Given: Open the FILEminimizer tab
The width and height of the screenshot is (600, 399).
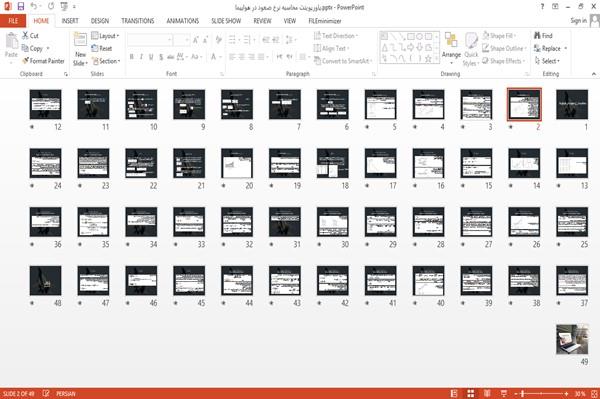Looking at the screenshot, I should [x=325, y=21].
